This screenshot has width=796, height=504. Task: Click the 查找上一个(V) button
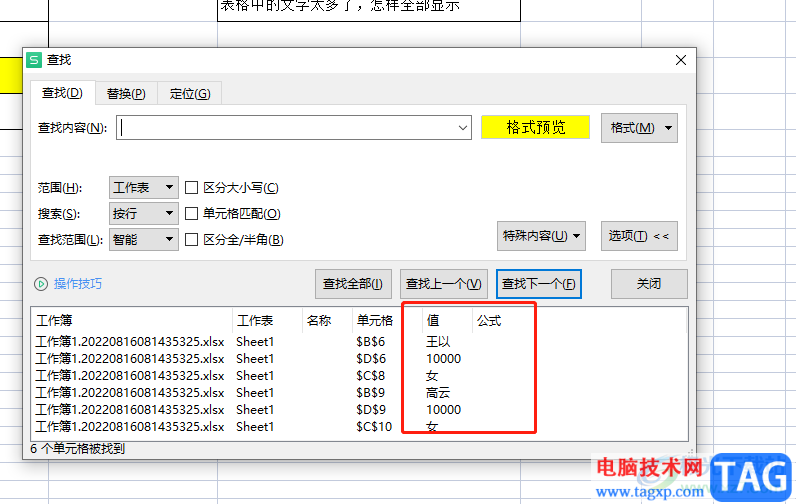tap(444, 284)
